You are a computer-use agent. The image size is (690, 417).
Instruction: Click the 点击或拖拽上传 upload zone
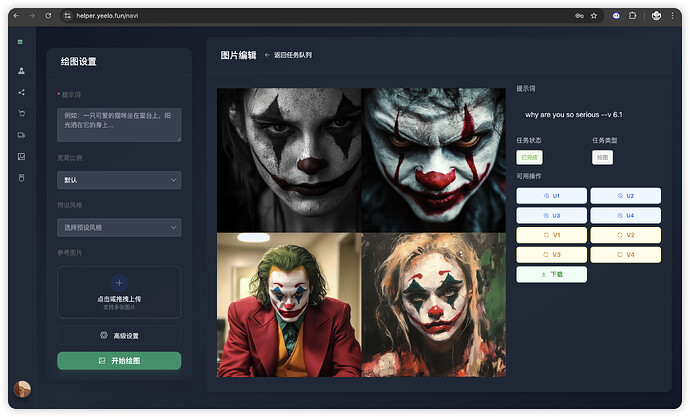(x=119, y=292)
